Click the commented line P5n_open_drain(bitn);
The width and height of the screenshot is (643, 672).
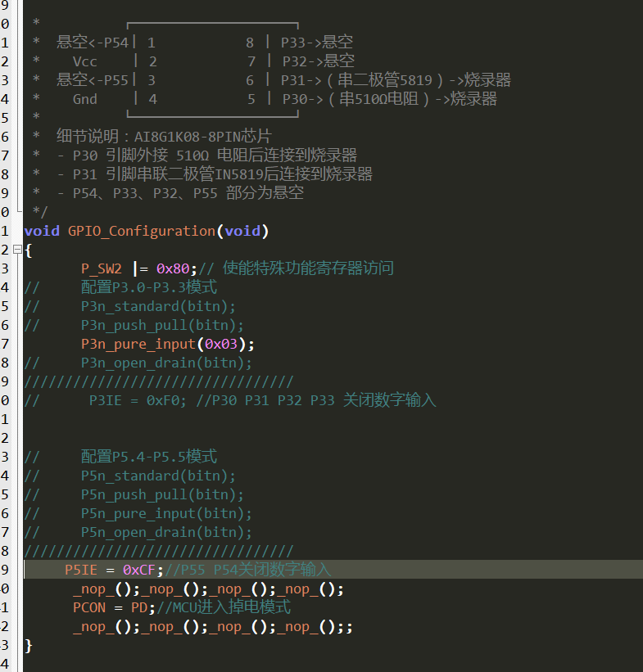point(166,532)
